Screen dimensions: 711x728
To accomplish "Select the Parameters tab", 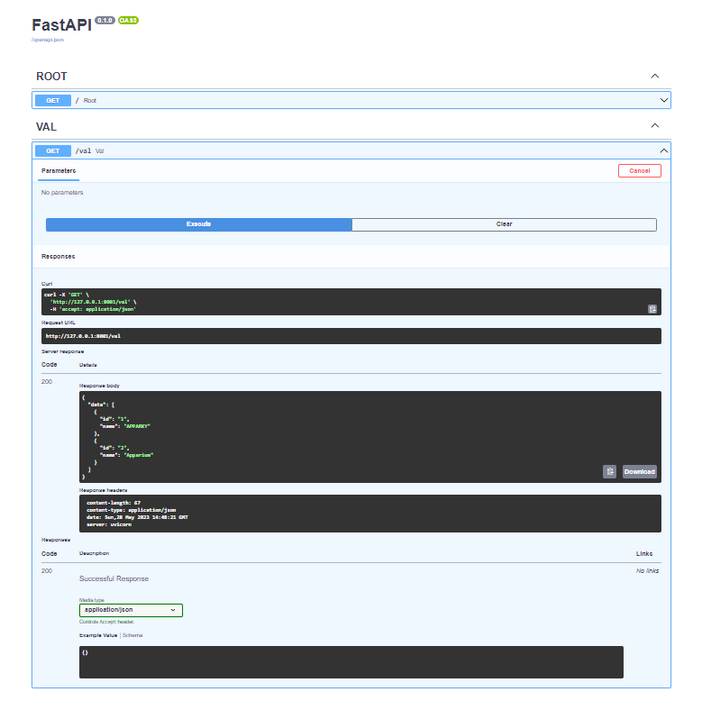I will [x=59, y=171].
